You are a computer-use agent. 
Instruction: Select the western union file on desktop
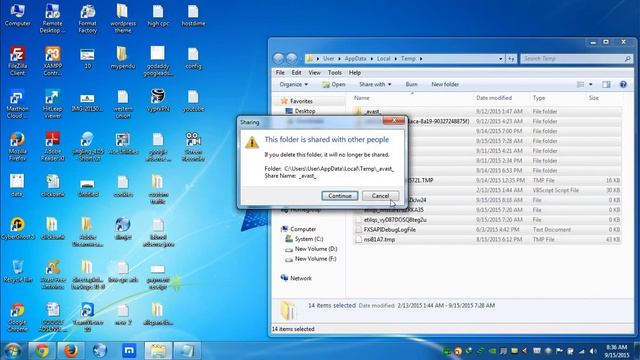coord(122,104)
